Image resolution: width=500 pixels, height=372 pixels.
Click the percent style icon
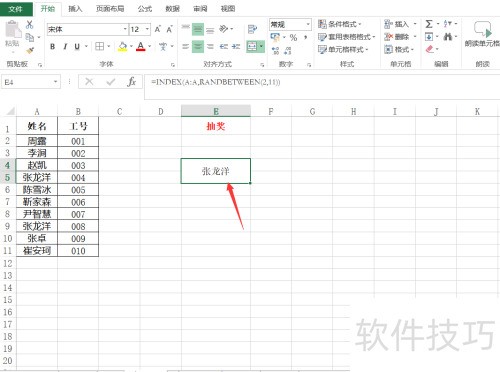tap(293, 37)
